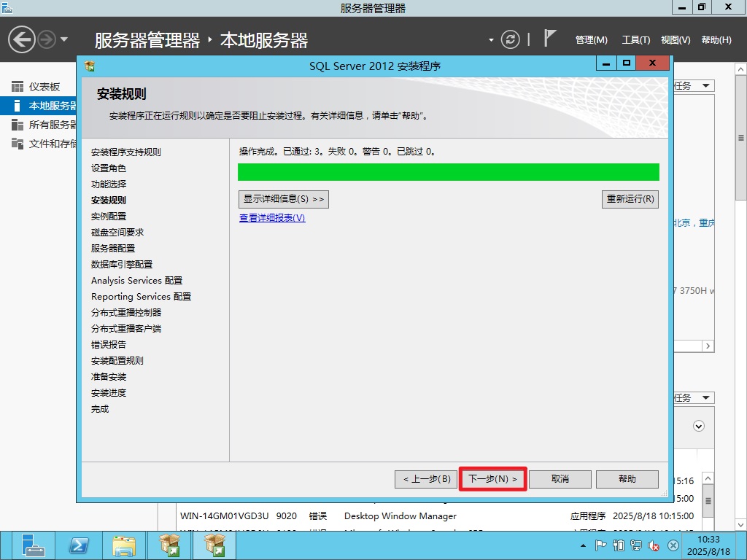Click the local server icon in sidebar
This screenshot has height=560, width=747.
pyautogui.click(x=18, y=106)
